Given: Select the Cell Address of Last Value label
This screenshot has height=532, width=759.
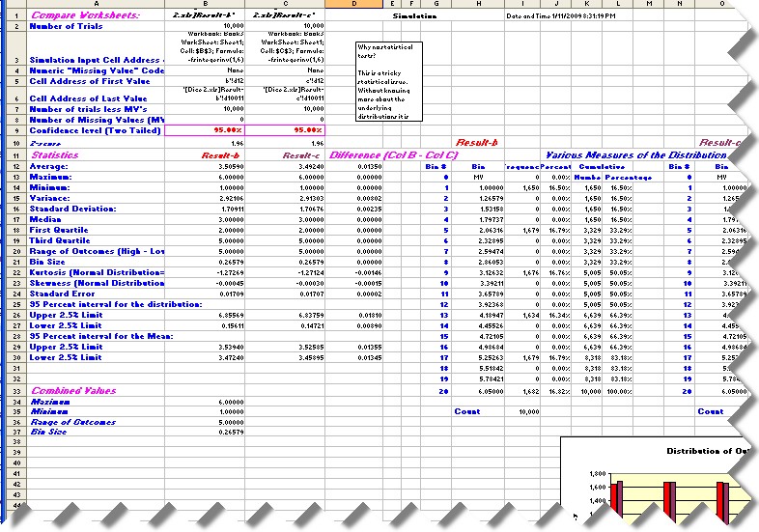Looking at the screenshot, I should pyautogui.click(x=88, y=98).
